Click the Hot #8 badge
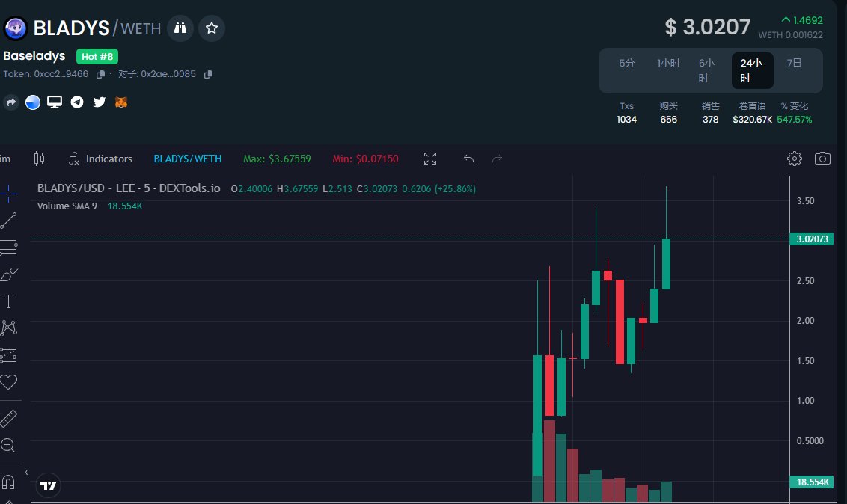Image resolution: width=847 pixels, height=504 pixels. 97,57
